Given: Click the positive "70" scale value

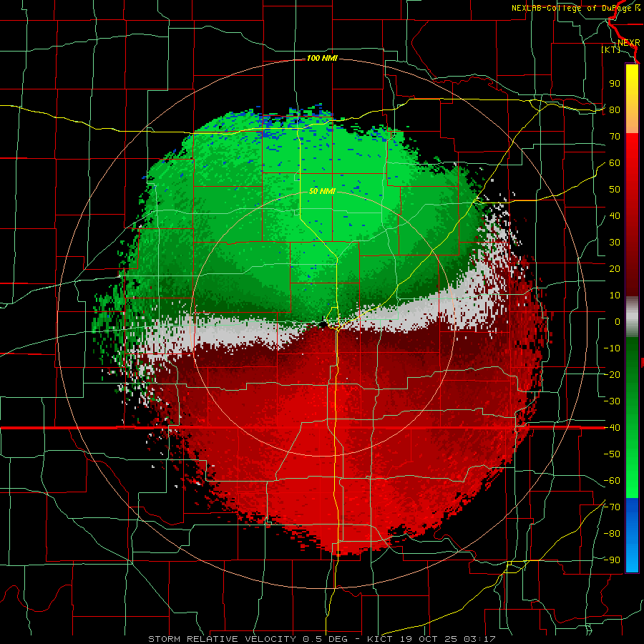Looking at the screenshot, I should click(615, 137).
